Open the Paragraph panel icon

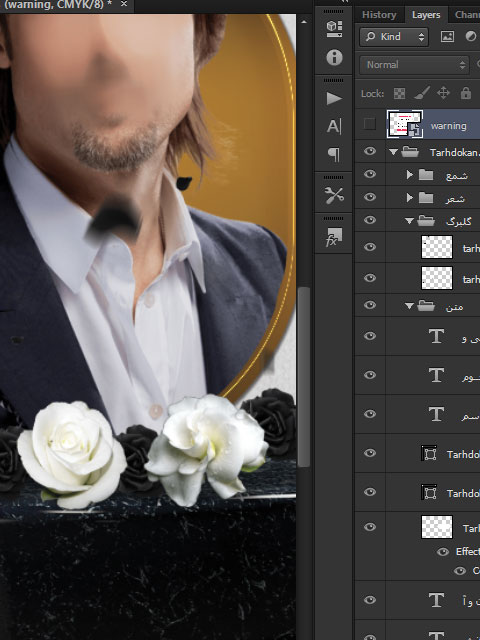[x=334, y=155]
